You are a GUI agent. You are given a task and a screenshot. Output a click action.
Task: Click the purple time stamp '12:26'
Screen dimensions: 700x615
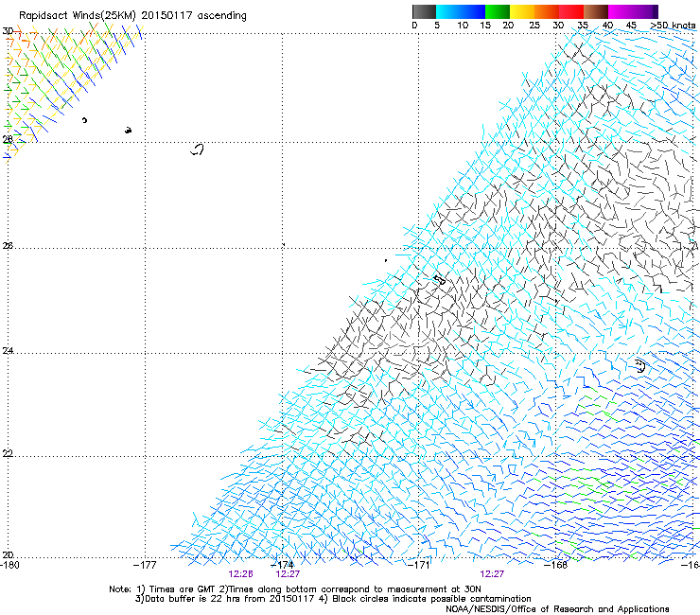pos(240,574)
